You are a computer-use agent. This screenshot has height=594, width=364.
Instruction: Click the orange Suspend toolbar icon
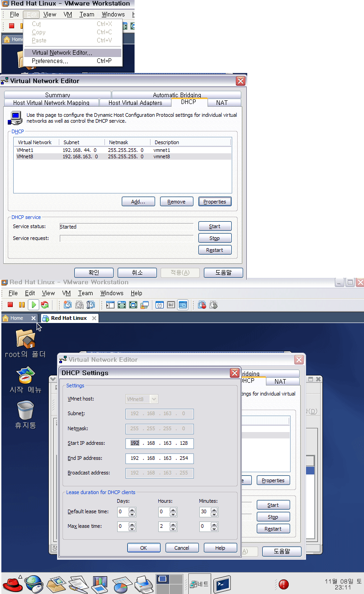point(22,305)
